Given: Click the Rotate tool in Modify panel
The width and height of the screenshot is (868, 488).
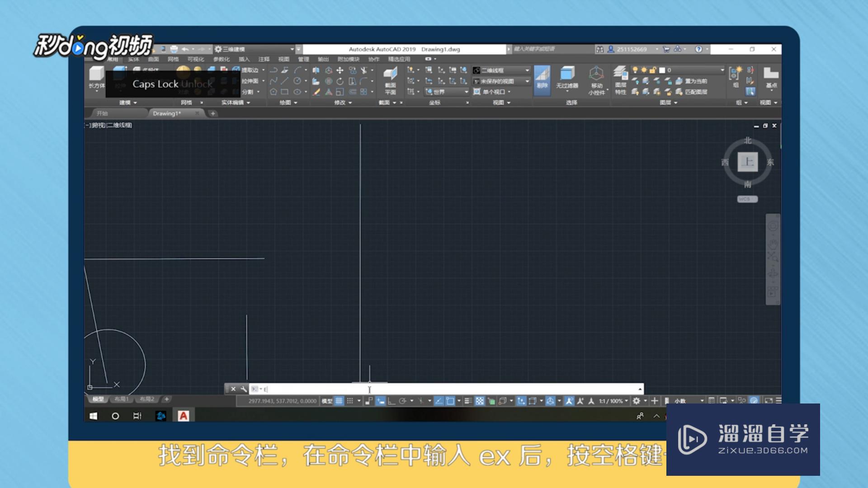Looking at the screenshot, I should (340, 81).
